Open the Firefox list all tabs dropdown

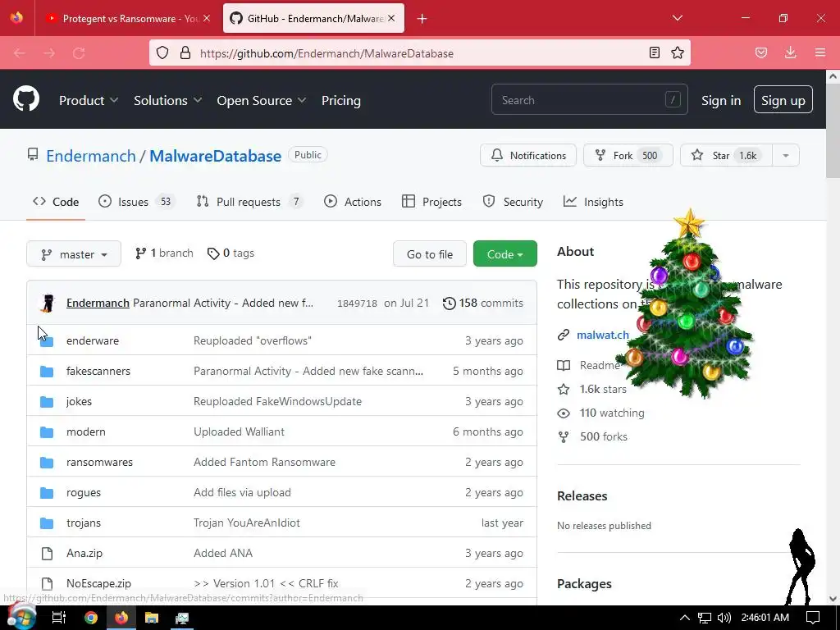pos(677,18)
